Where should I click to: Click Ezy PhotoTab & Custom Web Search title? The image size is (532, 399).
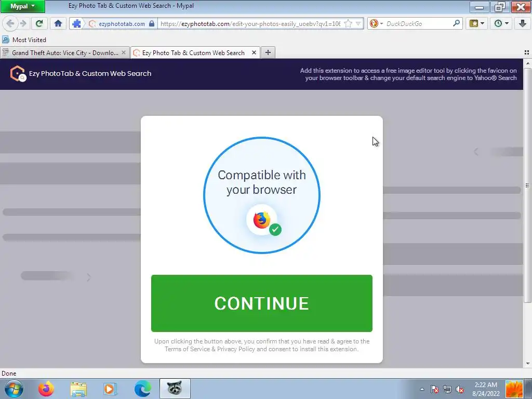90,74
